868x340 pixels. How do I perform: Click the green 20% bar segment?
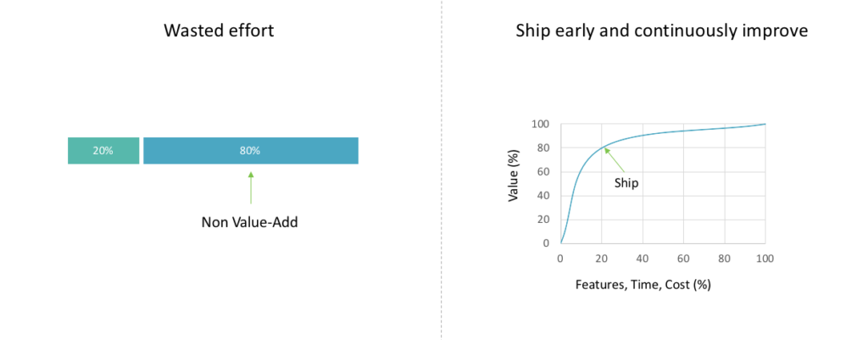point(103,151)
